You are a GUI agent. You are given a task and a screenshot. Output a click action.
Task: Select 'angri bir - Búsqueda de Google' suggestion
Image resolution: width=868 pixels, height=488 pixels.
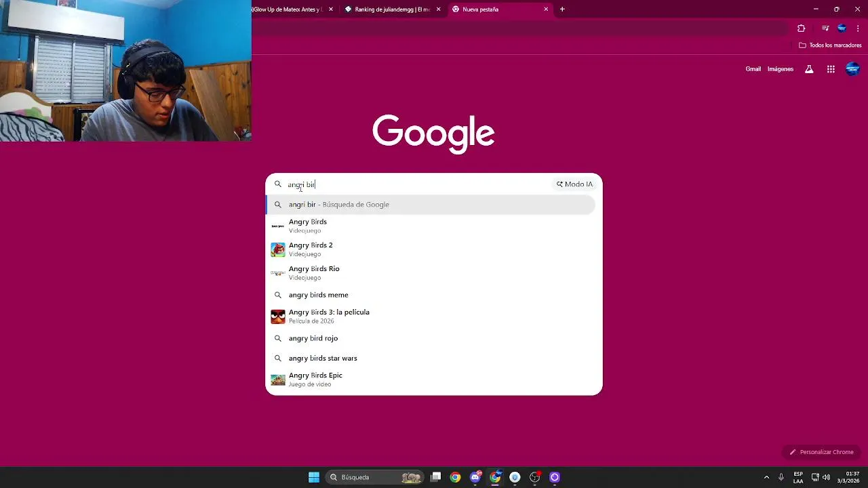point(431,205)
